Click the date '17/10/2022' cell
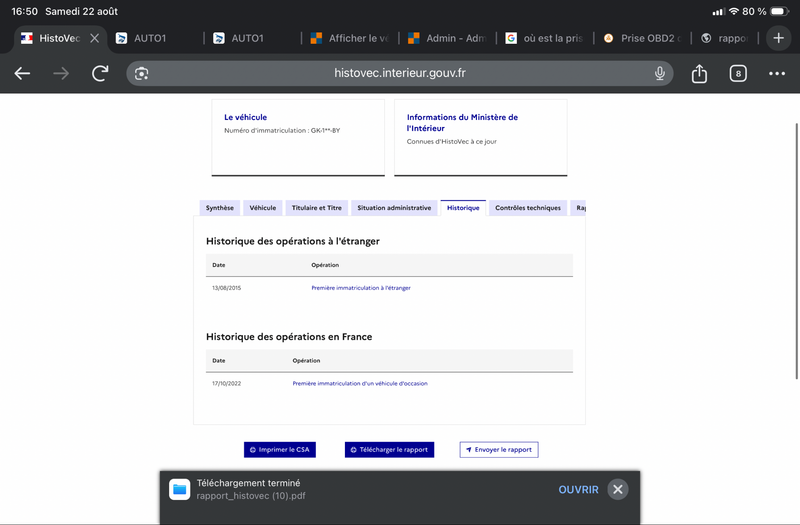800x525 pixels. [227, 383]
